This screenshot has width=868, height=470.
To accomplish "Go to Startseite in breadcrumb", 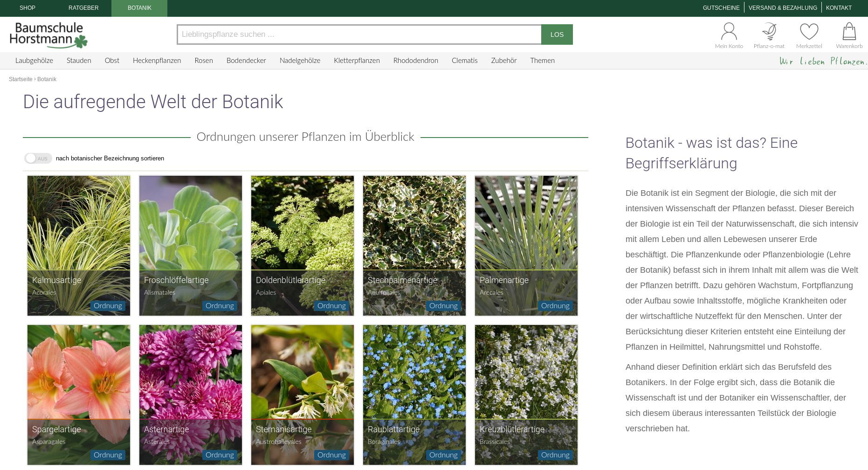I will (21, 79).
